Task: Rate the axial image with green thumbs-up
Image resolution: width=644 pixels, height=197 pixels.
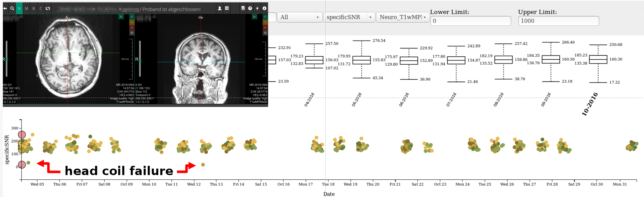Action: [x=132, y=17]
